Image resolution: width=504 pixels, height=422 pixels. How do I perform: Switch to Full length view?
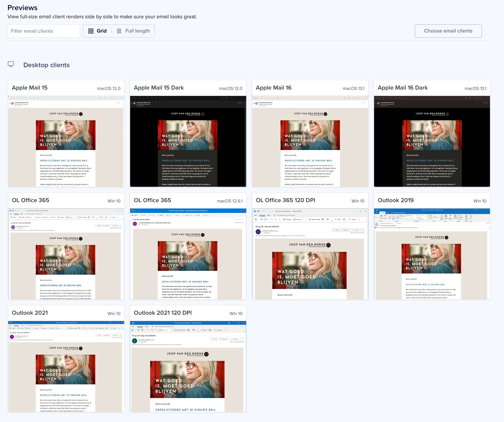133,31
